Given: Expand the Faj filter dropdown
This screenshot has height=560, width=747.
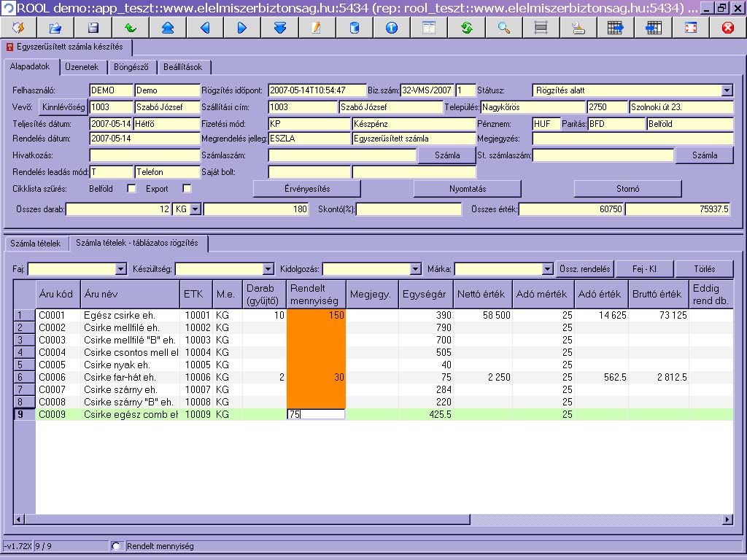Looking at the screenshot, I should 121,269.
